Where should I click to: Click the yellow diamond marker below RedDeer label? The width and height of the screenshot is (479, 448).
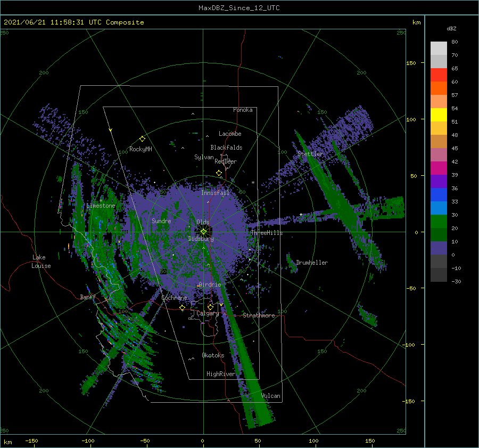point(219,173)
